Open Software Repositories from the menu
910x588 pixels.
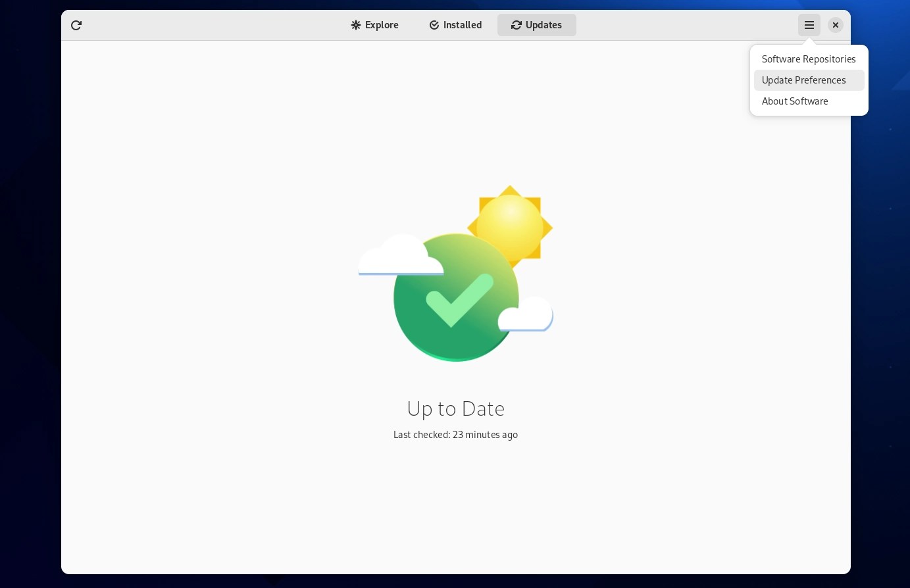809,59
